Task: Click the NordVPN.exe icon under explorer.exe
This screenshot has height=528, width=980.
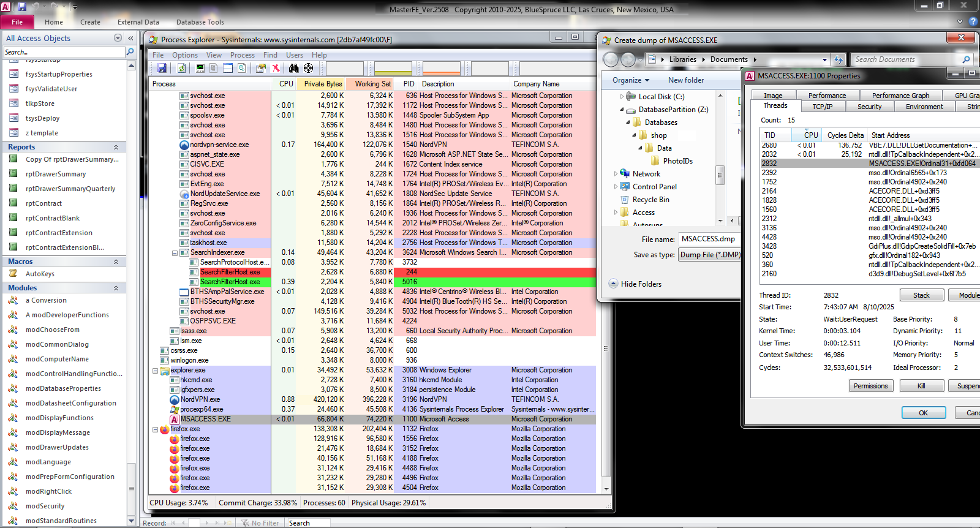Action: pos(175,399)
